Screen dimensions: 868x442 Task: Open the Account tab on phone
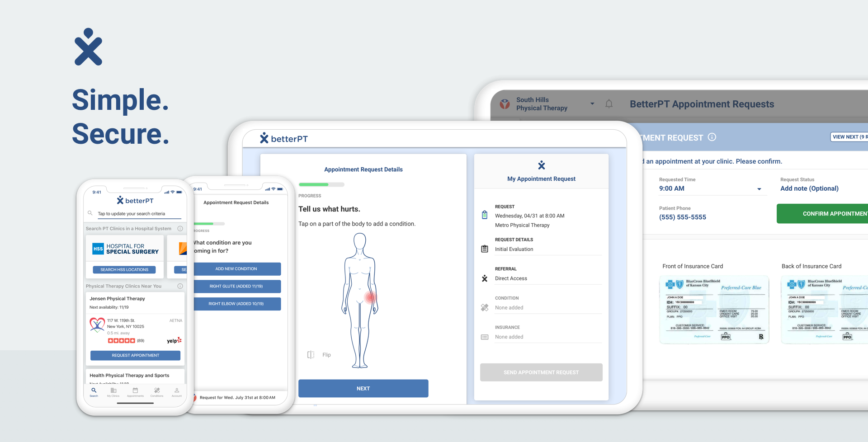pos(177,392)
